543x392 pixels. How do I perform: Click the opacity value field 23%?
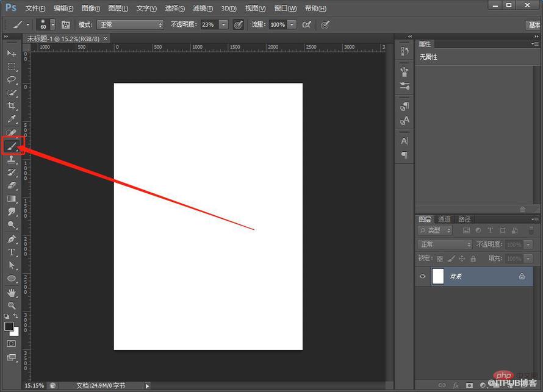point(209,24)
